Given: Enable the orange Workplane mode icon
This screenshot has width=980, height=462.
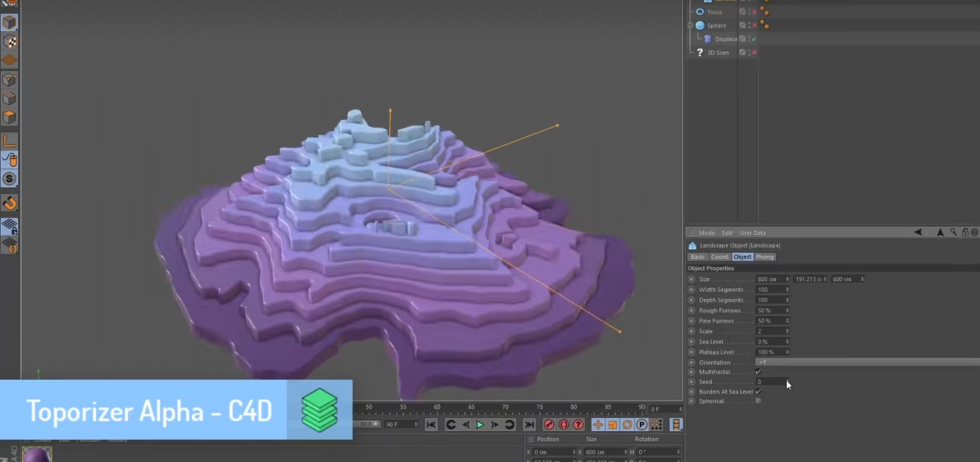Looking at the screenshot, I should point(9,60).
